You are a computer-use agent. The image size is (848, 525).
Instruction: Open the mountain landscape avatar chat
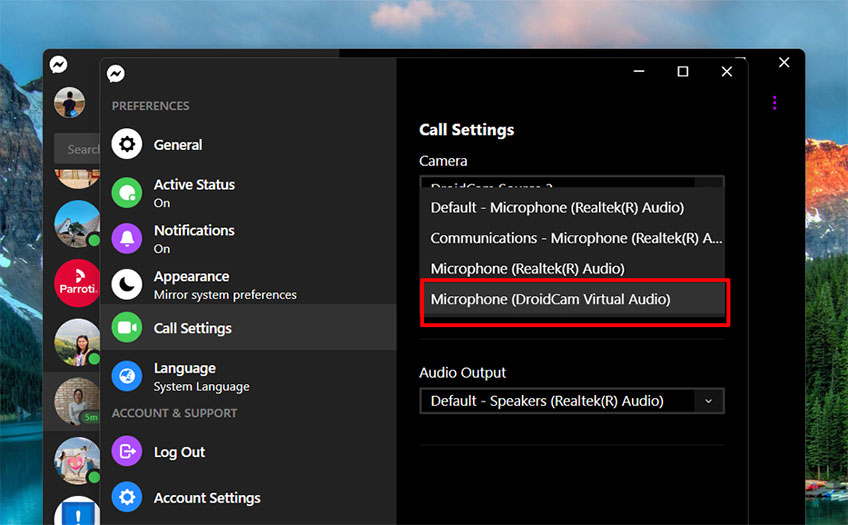coord(77,224)
